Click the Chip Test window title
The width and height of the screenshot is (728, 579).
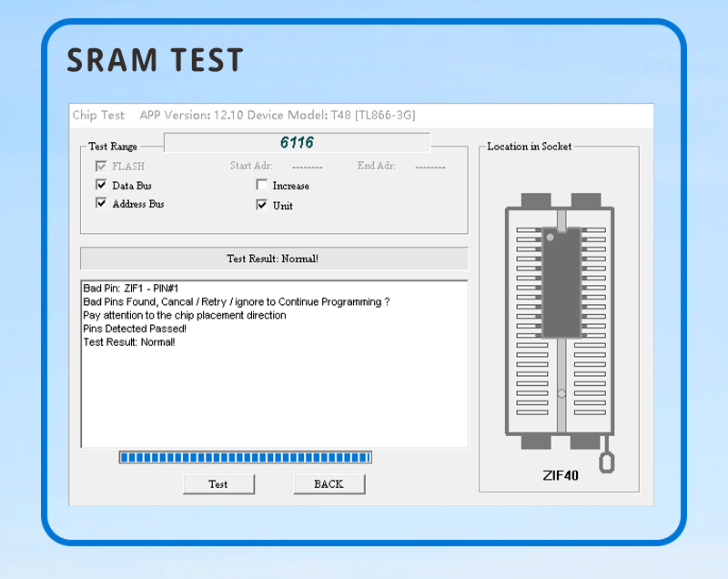[98, 115]
